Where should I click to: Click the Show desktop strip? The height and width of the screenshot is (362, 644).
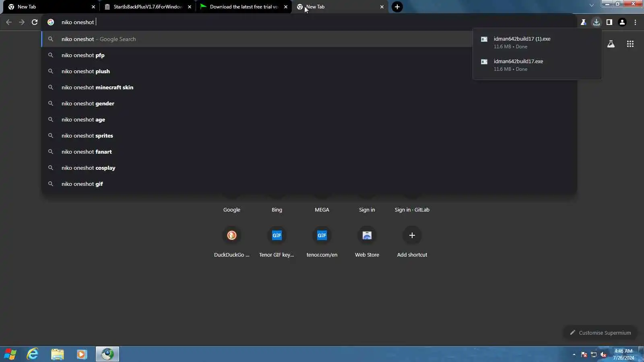641,354
